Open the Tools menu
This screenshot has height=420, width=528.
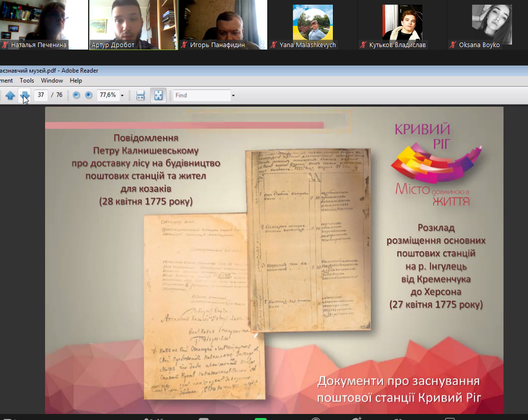coord(27,81)
